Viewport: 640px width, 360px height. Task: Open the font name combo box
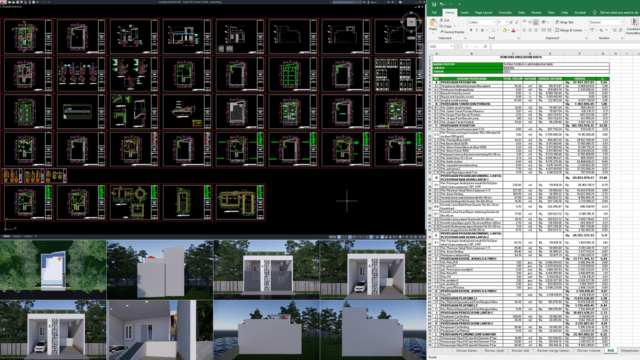point(482,22)
